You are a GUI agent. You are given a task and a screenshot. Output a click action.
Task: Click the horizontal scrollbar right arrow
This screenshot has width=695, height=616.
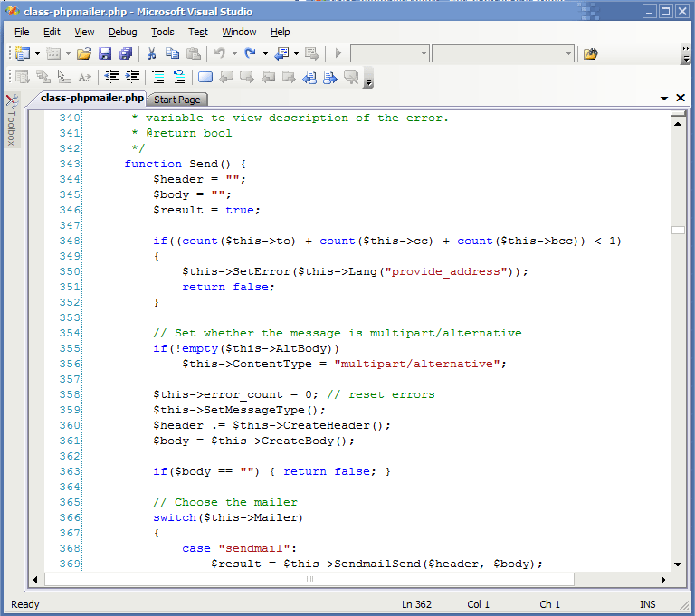663,580
